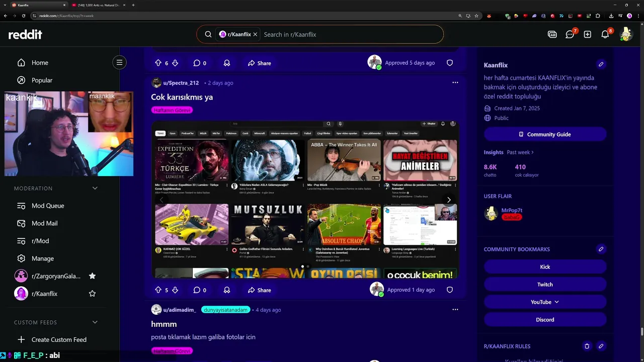The height and width of the screenshot is (362, 644).
Task: Edit community bookmarks pencil
Action: pos(601,249)
